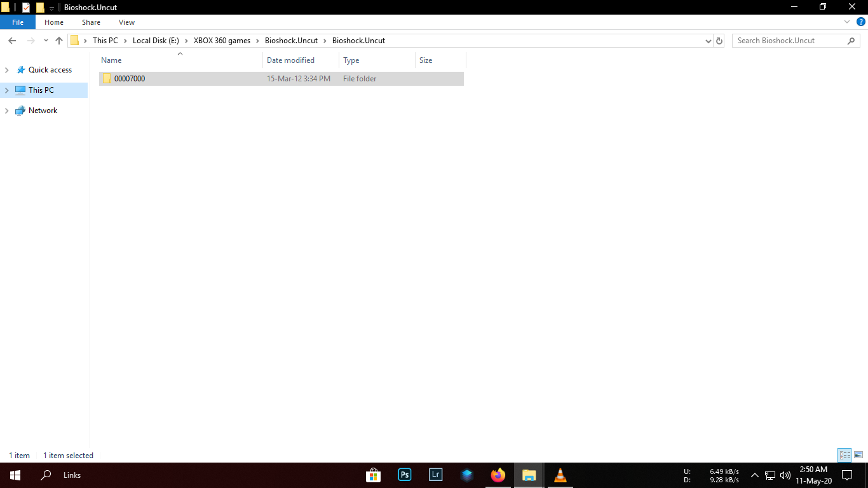This screenshot has height=488, width=868.
Task: Open the address bar history dropdown arrow
Action: click(x=709, y=41)
